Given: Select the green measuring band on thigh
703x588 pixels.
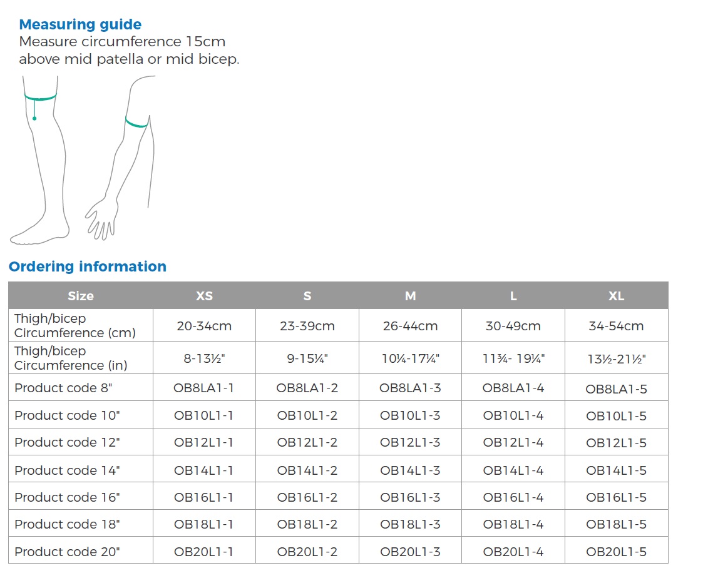Looking at the screenshot, I should [41, 98].
